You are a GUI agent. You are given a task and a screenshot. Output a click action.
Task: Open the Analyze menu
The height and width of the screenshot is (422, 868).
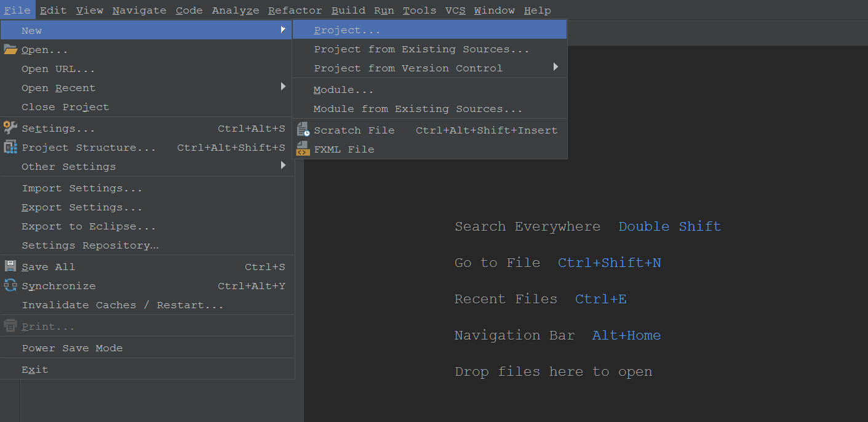pyautogui.click(x=236, y=10)
